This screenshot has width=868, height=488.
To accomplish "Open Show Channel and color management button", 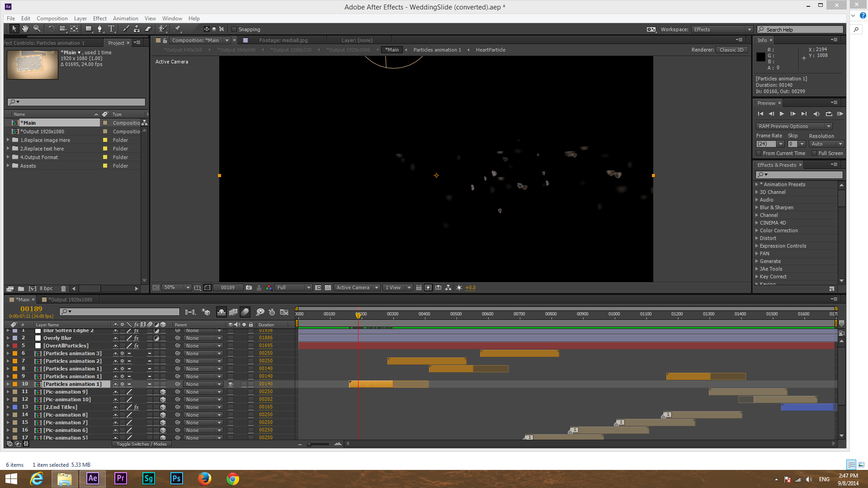I will (x=269, y=287).
